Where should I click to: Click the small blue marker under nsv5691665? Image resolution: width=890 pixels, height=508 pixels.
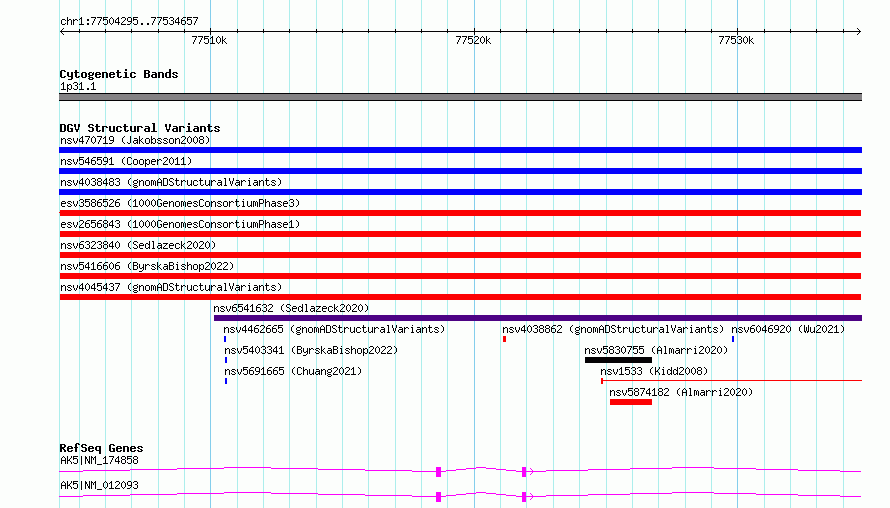coord(226,381)
